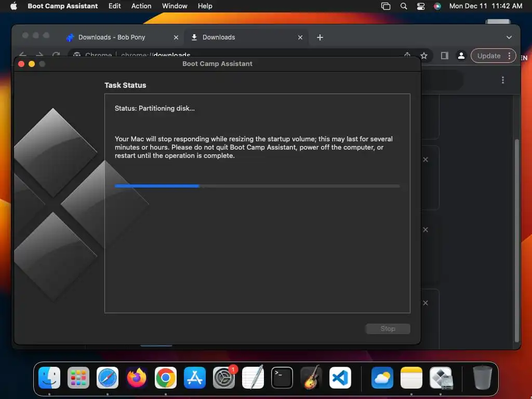Open Launchpad from the Dock
The image size is (532, 399).
coord(78,378)
